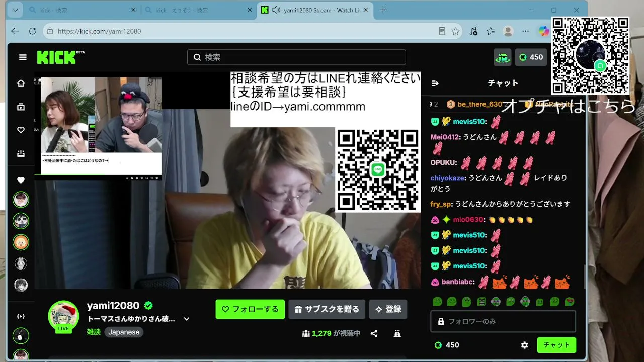The image size is (644, 362).
Task: Open yami12080 channel name link
Action: click(113, 306)
